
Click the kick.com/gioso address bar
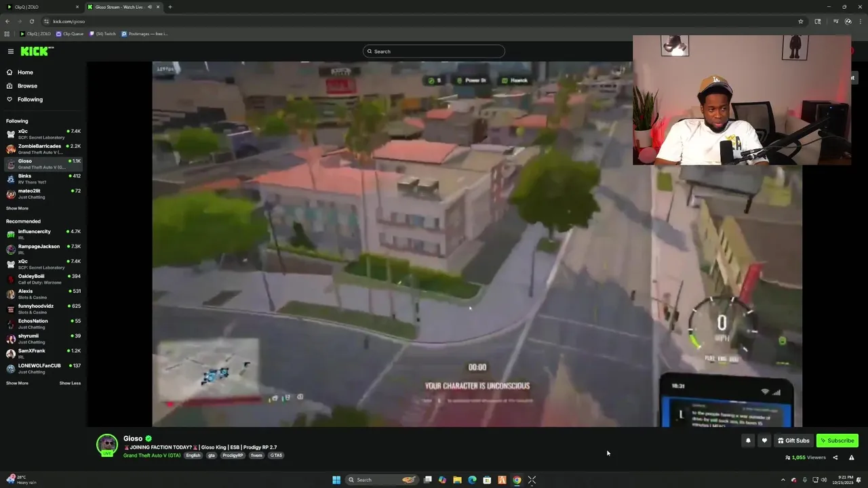point(424,21)
